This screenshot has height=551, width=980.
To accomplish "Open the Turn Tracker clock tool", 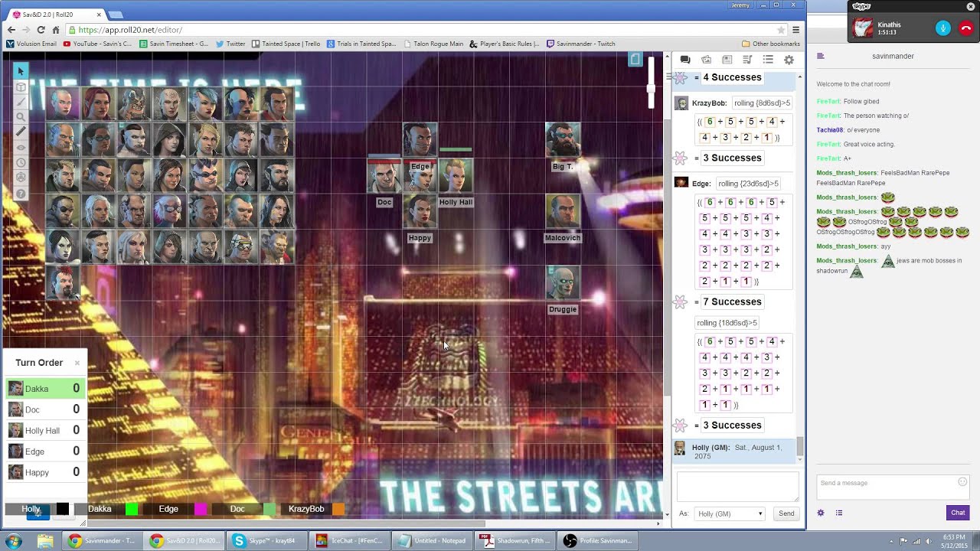I will tap(21, 162).
